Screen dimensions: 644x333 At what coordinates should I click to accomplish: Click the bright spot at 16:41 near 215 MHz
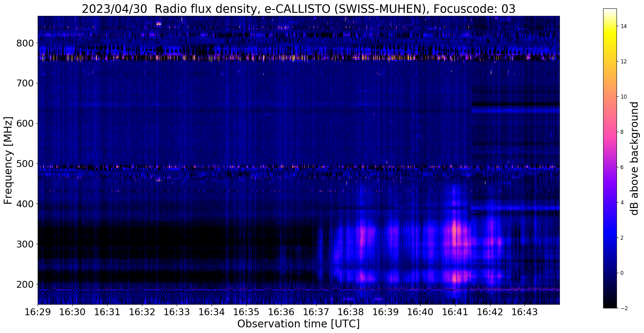click(455, 277)
